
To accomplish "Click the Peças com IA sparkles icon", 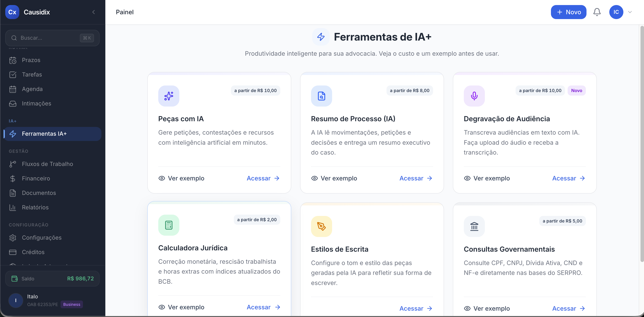I will [169, 96].
